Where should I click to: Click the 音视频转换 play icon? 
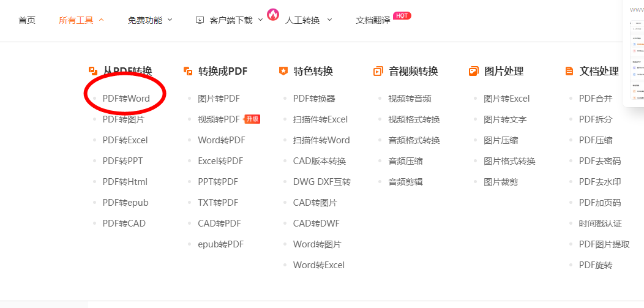click(x=378, y=71)
